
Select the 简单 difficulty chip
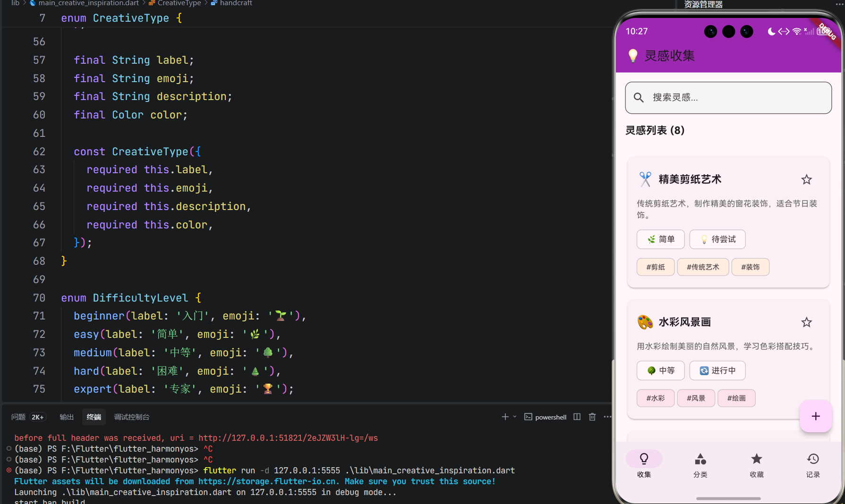[660, 239]
